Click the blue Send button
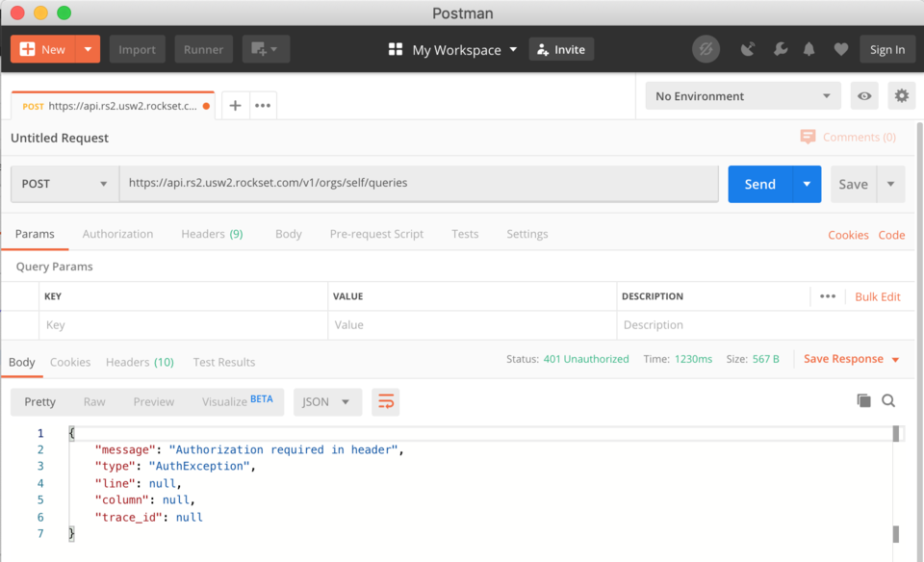Image resolution: width=924 pixels, height=562 pixels. (759, 184)
